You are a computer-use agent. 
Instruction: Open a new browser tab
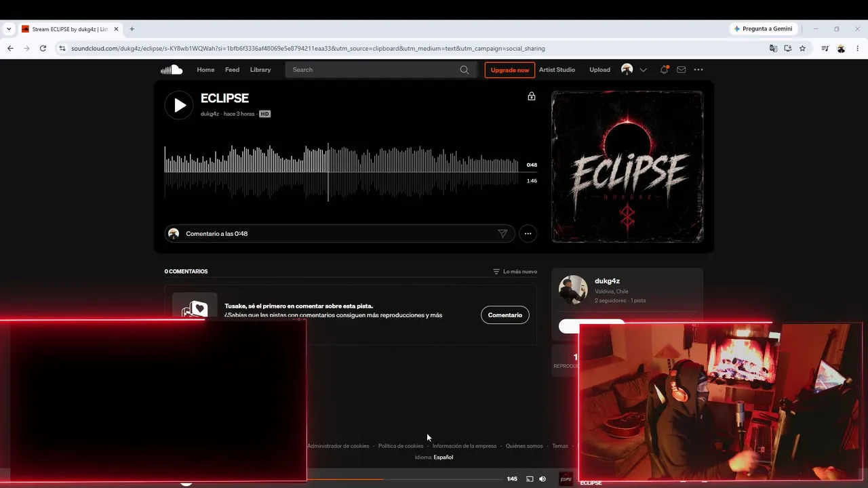(132, 29)
